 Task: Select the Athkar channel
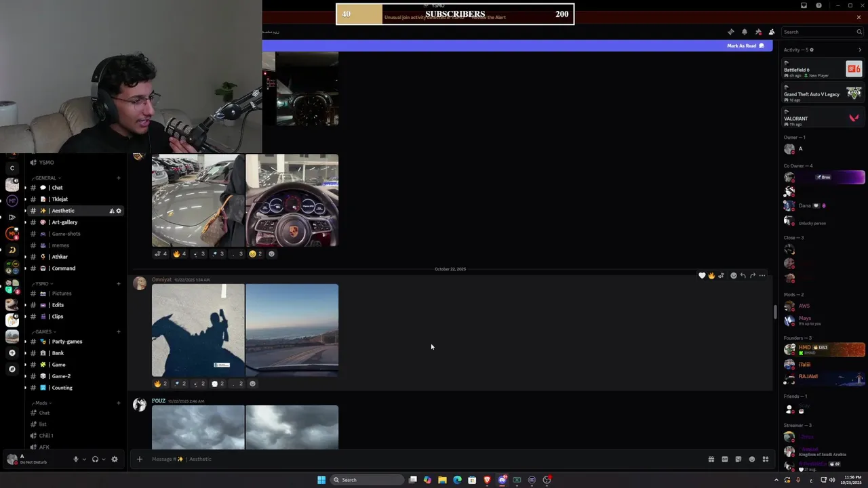[75, 257]
